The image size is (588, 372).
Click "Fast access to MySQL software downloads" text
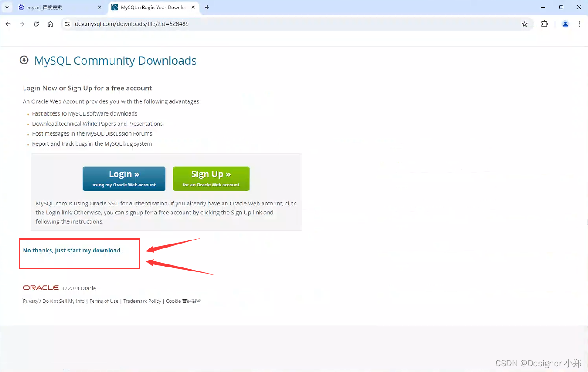[x=85, y=113]
